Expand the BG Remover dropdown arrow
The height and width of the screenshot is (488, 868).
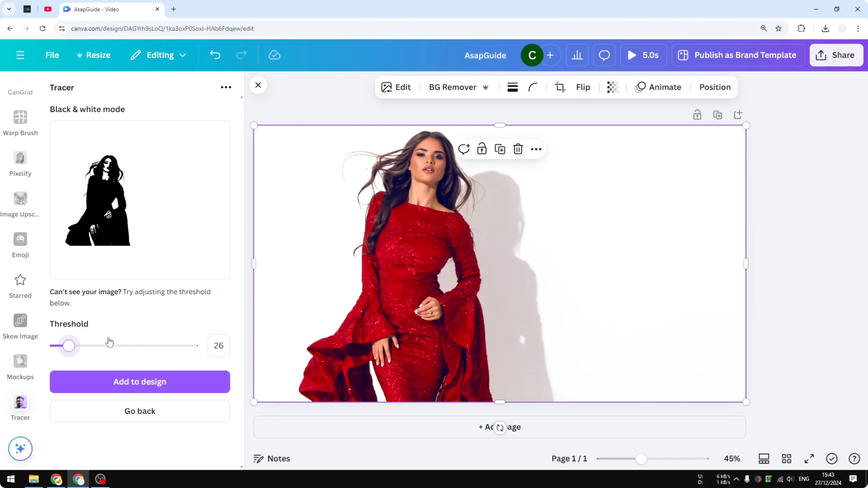pos(486,87)
